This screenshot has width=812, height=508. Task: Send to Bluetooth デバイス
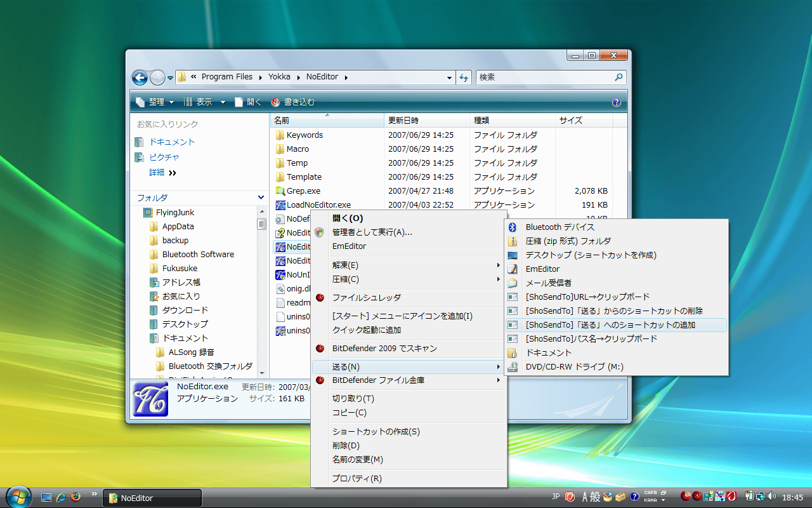pos(615,227)
